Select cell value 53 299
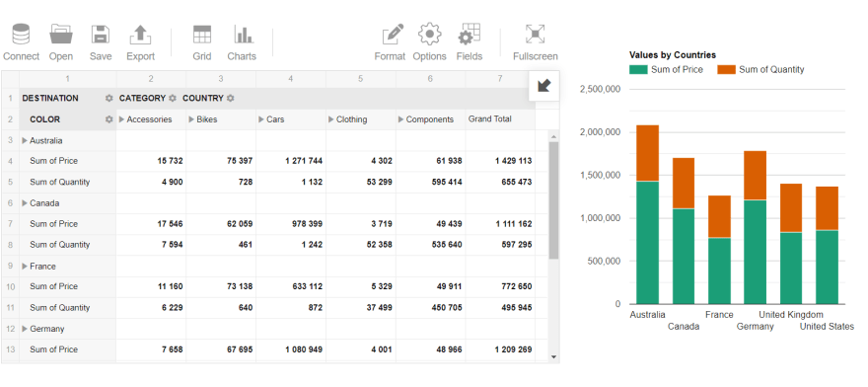 [x=360, y=183]
